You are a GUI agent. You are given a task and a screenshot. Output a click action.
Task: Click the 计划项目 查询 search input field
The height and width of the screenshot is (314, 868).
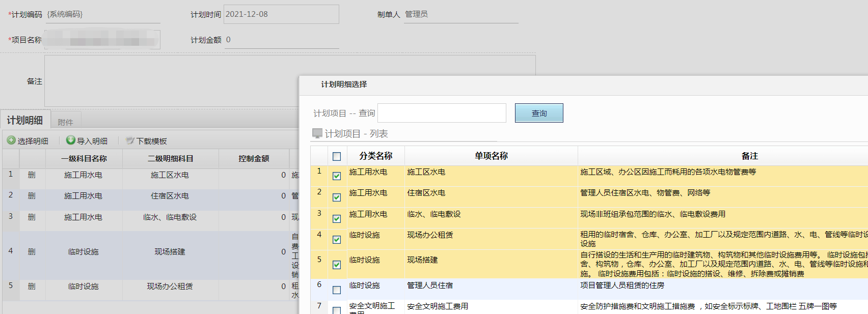point(442,113)
